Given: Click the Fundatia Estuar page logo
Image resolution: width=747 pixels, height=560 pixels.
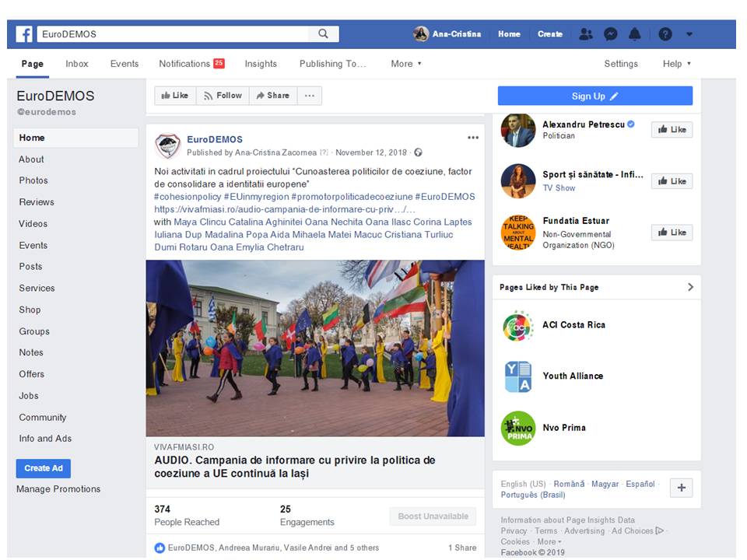Looking at the screenshot, I should [x=518, y=233].
